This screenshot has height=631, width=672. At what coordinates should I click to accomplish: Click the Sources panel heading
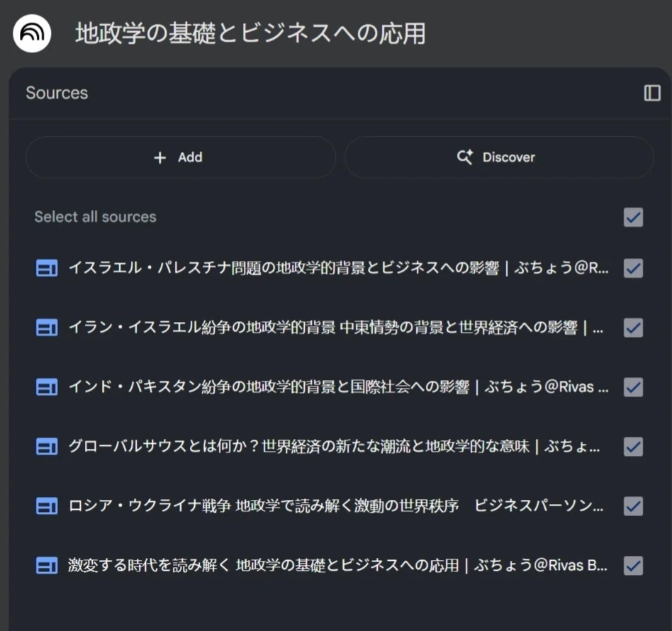pyautogui.click(x=57, y=93)
